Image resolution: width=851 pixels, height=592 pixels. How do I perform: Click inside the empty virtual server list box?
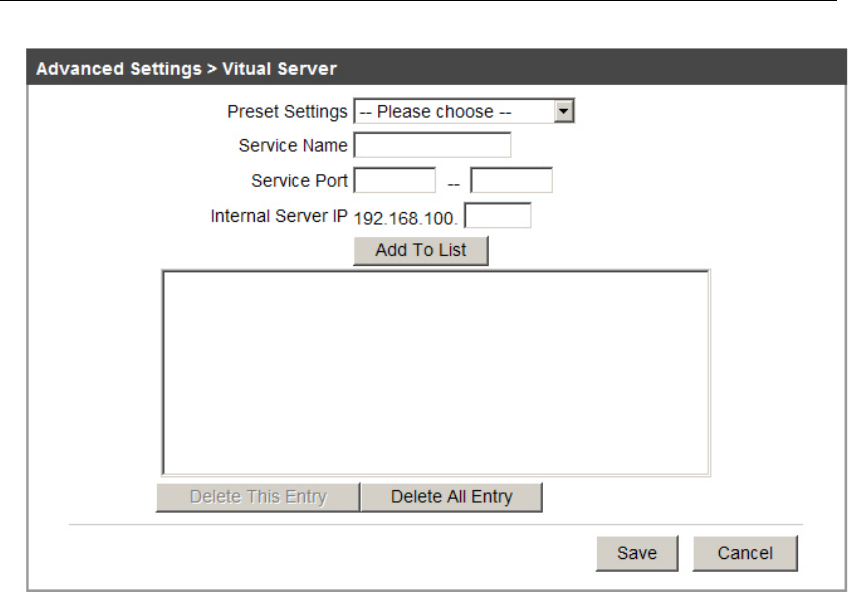point(435,372)
